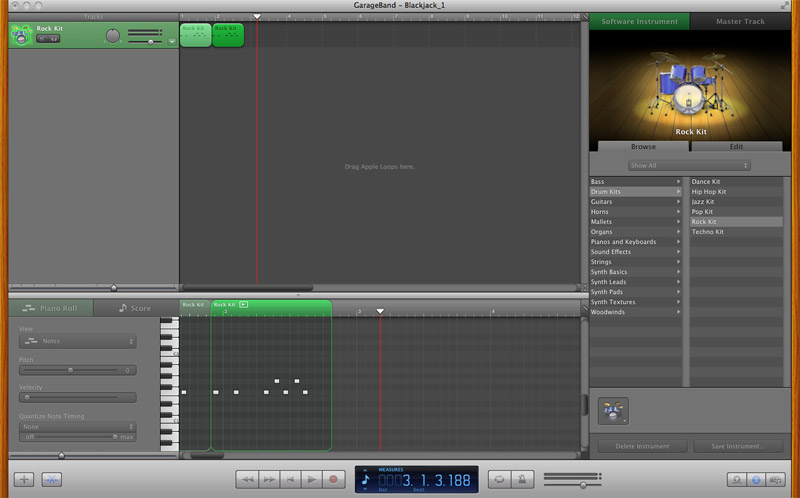Click the Delete Instrument button
The height and width of the screenshot is (498, 800).
(x=642, y=446)
